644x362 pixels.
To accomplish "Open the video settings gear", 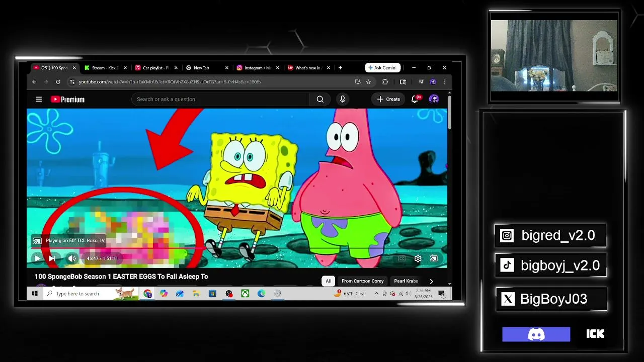I will (418, 258).
